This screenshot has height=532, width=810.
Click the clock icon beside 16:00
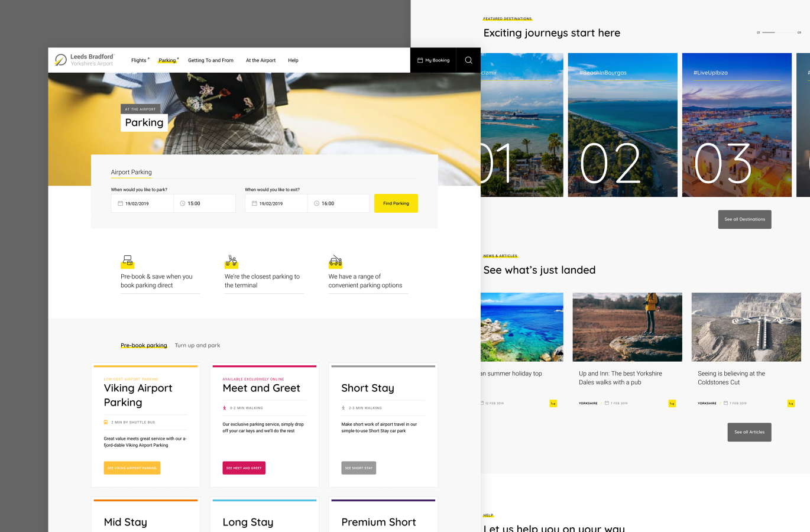click(316, 203)
